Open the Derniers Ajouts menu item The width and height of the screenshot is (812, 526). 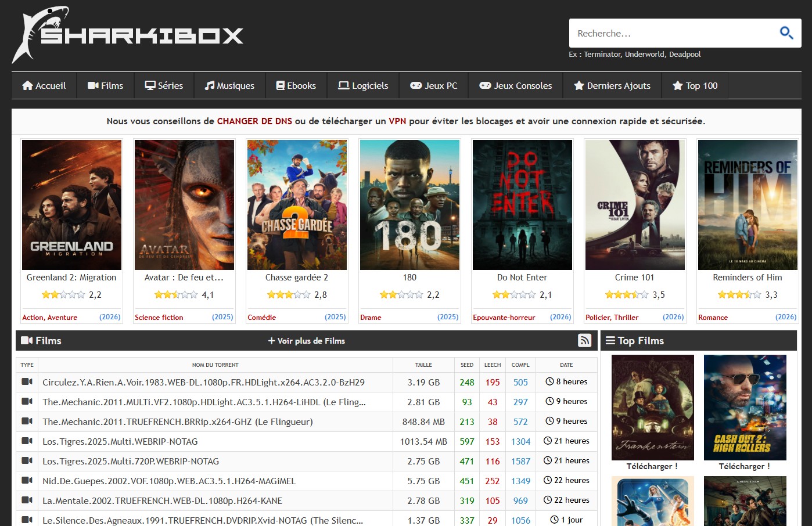(x=612, y=85)
